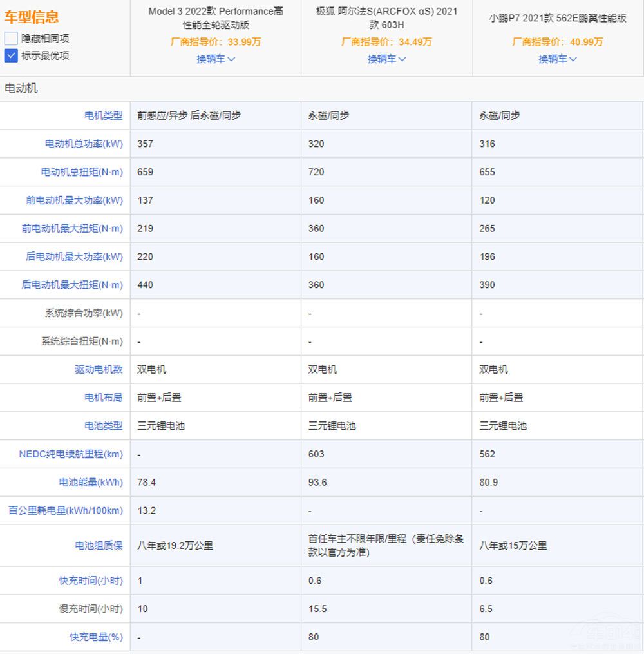Select the 小鹏P7 2021款 562E鹏翼性能版 title
The height and width of the screenshot is (654, 644).
point(558,18)
